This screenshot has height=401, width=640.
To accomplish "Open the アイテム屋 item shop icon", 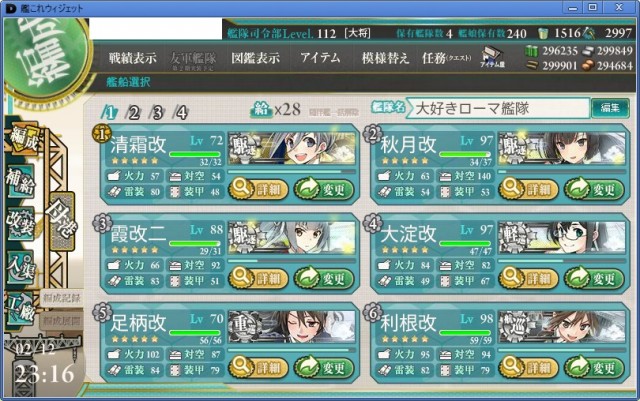I will [x=492, y=57].
